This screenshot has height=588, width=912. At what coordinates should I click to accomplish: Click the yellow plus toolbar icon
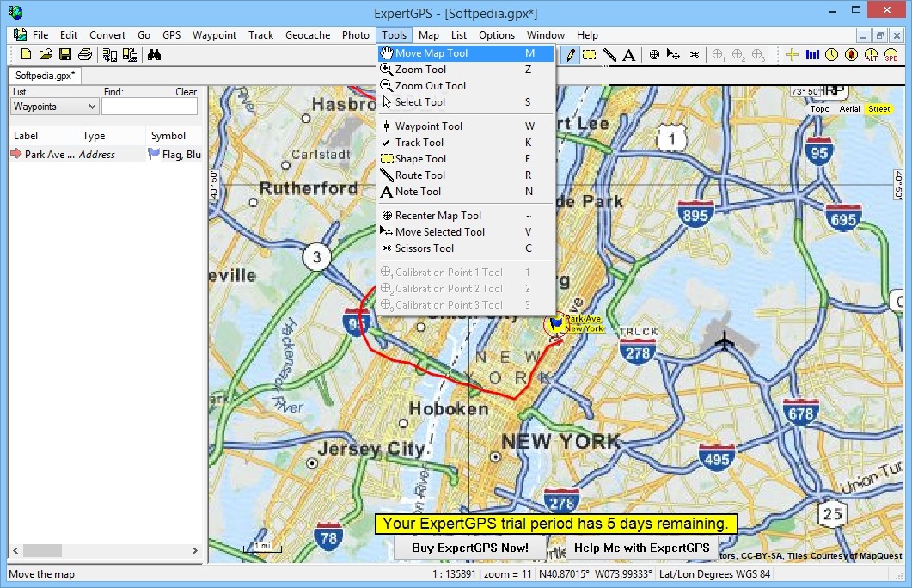point(792,55)
